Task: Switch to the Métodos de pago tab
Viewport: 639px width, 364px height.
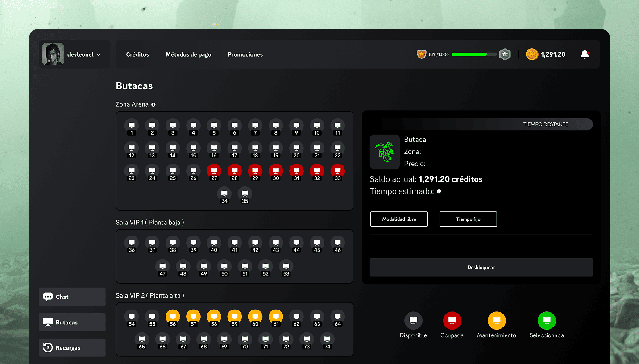Action: tap(188, 54)
